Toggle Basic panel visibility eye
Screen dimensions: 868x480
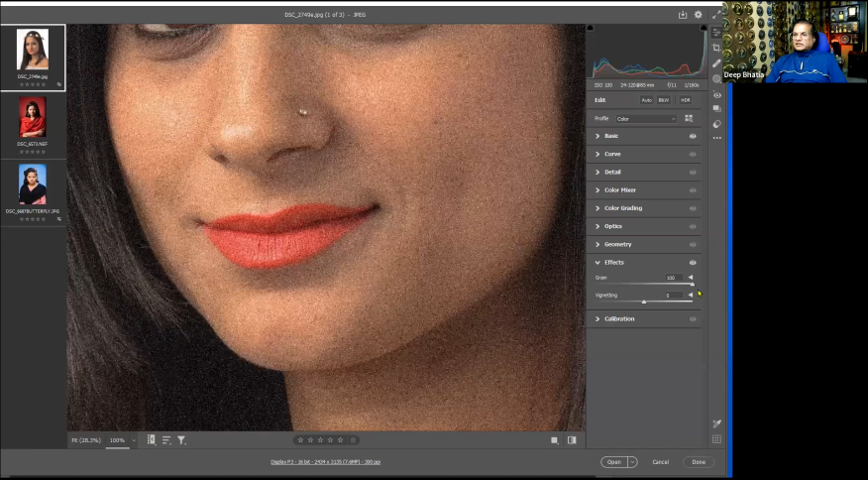click(x=693, y=136)
